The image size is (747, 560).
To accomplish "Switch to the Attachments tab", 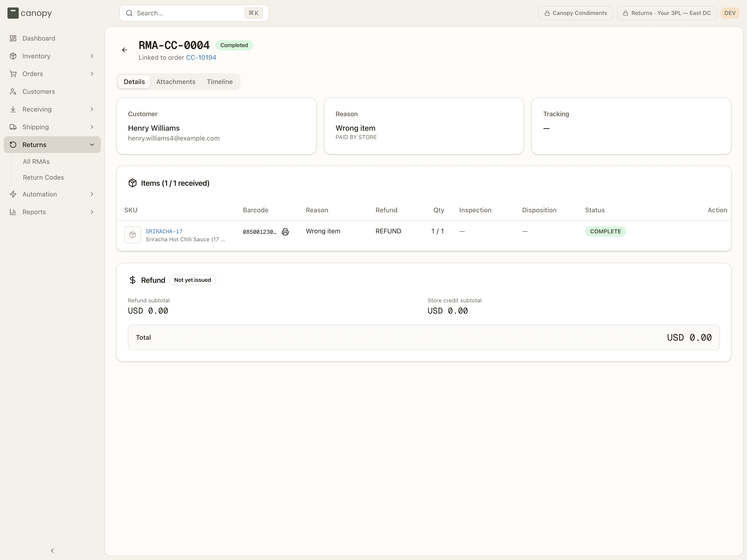I will point(176,82).
